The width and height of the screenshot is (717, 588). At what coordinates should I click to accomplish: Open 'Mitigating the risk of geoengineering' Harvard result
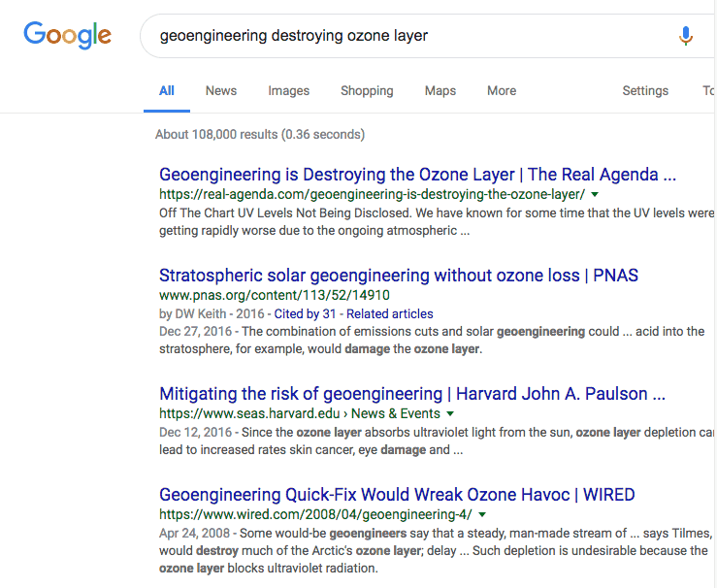point(412,394)
